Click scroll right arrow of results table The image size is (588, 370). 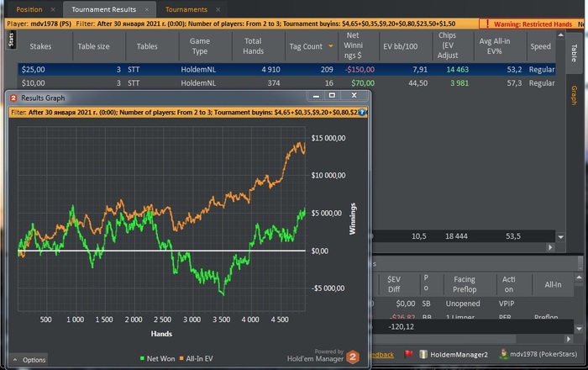click(550, 247)
